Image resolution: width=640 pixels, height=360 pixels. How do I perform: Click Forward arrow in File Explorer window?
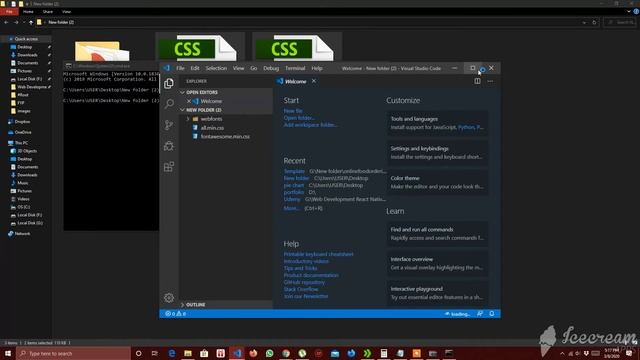(x=16, y=22)
